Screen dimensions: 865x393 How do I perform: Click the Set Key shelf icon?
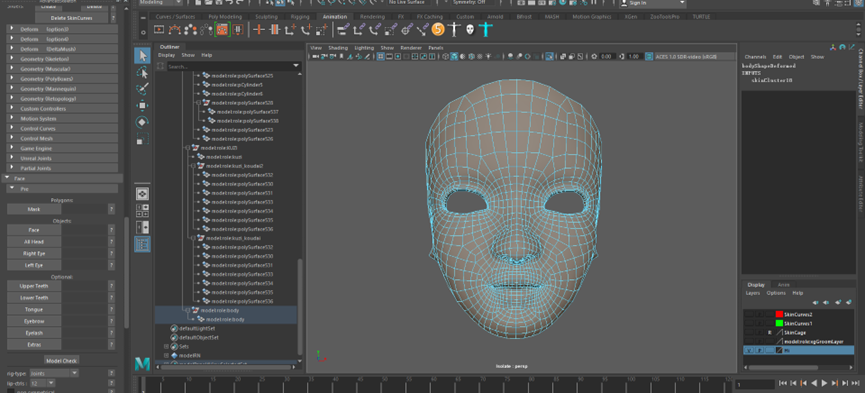(x=259, y=29)
